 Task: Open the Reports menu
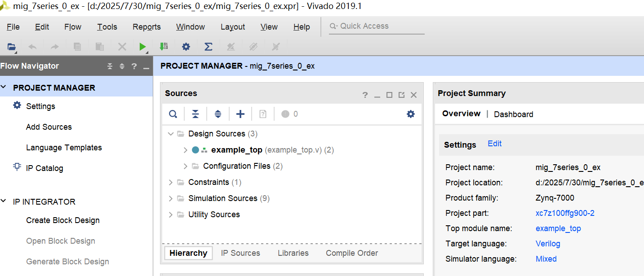[x=147, y=27]
